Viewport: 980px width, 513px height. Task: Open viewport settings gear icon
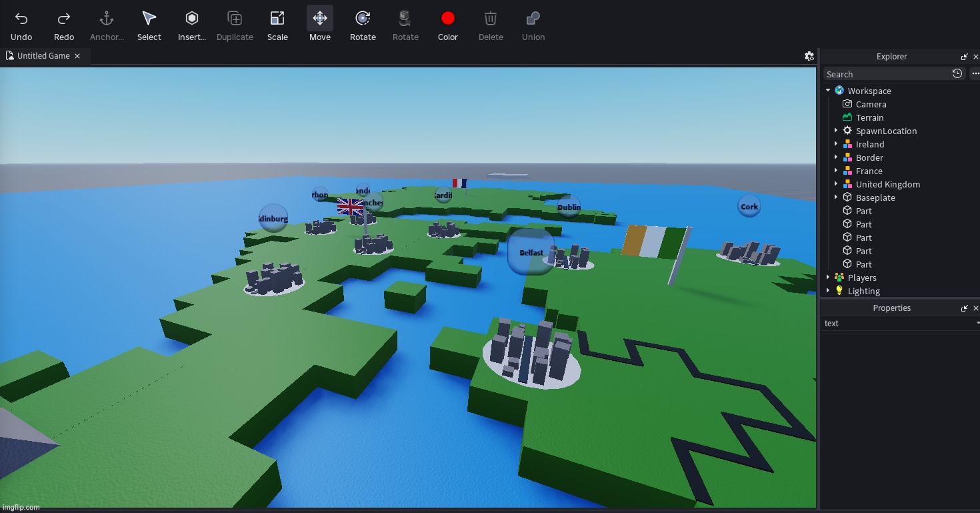[x=809, y=56]
